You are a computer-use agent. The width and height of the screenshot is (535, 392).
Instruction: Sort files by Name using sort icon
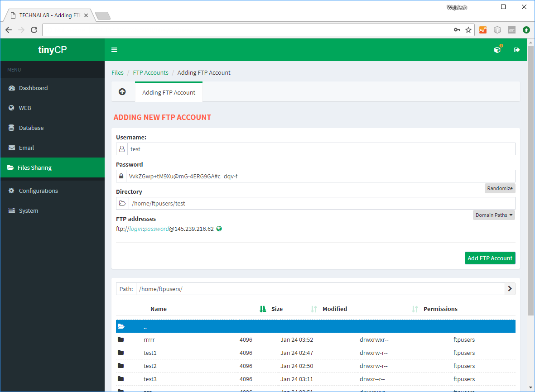pos(262,309)
